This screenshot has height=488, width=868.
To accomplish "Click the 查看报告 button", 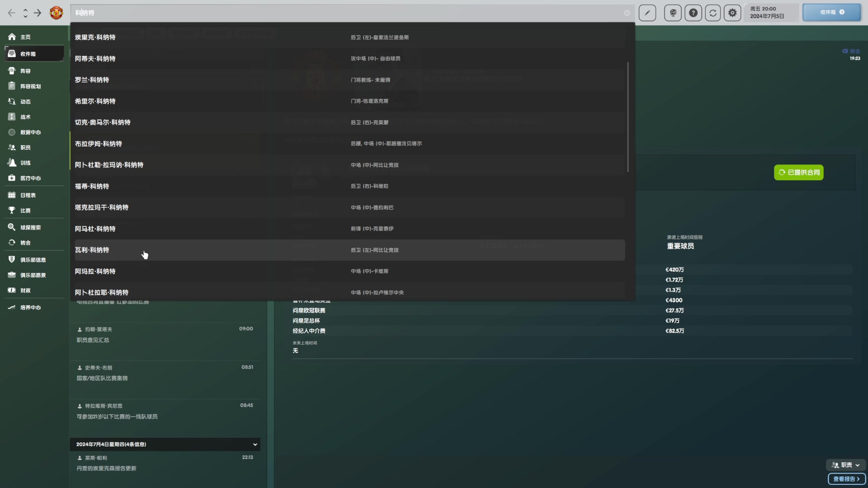I will pos(846,479).
